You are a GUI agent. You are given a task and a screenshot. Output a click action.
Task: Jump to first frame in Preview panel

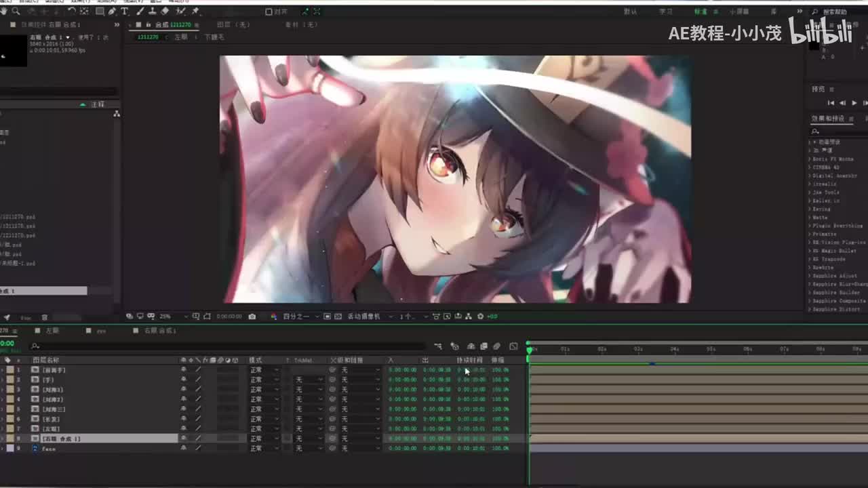click(x=831, y=103)
